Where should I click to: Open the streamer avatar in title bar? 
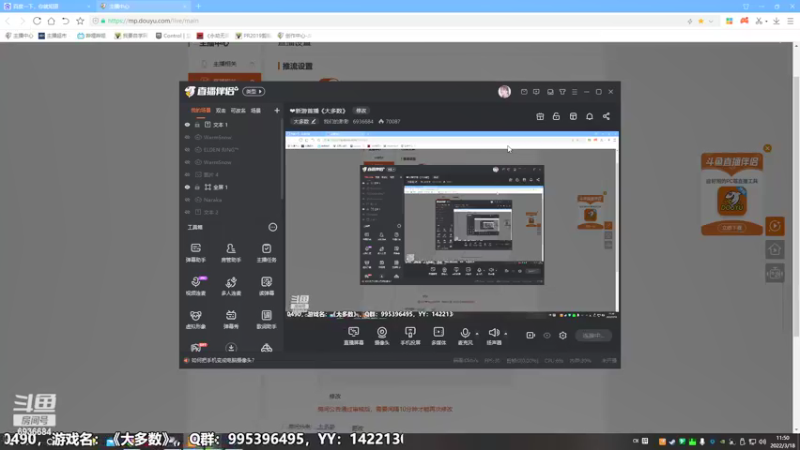(x=504, y=91)
